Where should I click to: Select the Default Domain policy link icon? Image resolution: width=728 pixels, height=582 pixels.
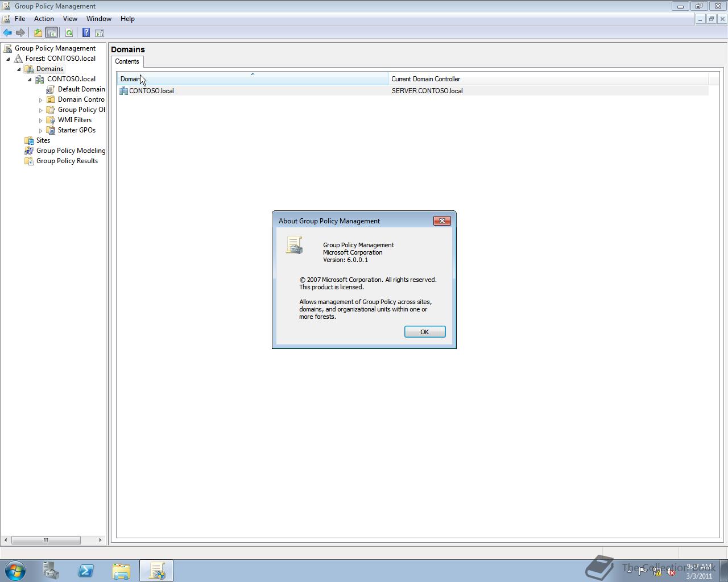(x=51, y=89)
